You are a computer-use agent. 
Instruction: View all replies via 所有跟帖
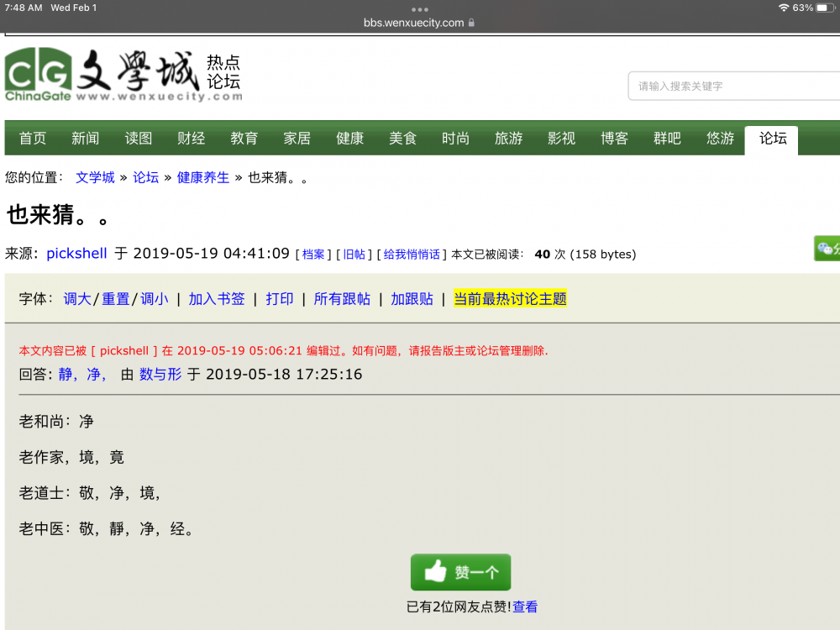point(342,299)
